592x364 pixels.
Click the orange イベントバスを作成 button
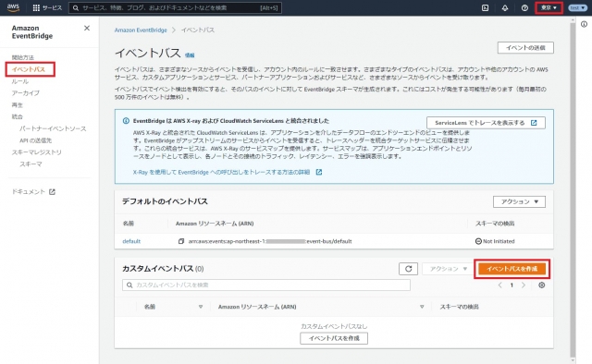pyautogui.click(x=512, y=269)
